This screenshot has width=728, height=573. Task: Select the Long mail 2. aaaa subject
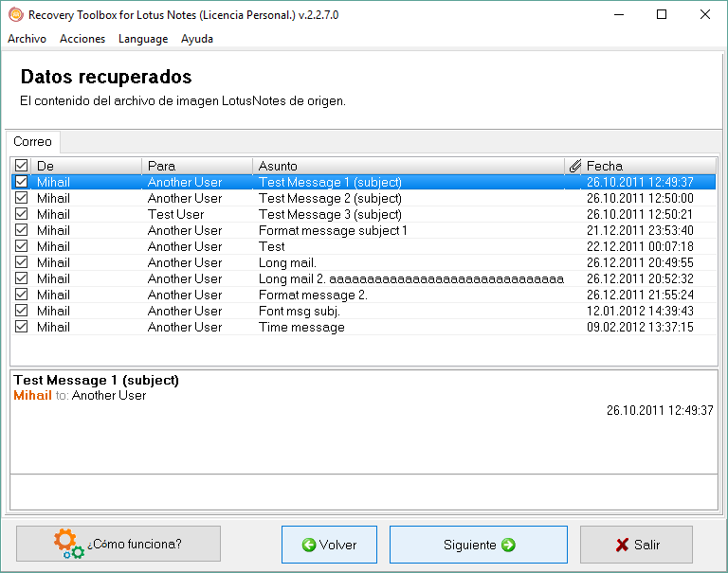411,278
